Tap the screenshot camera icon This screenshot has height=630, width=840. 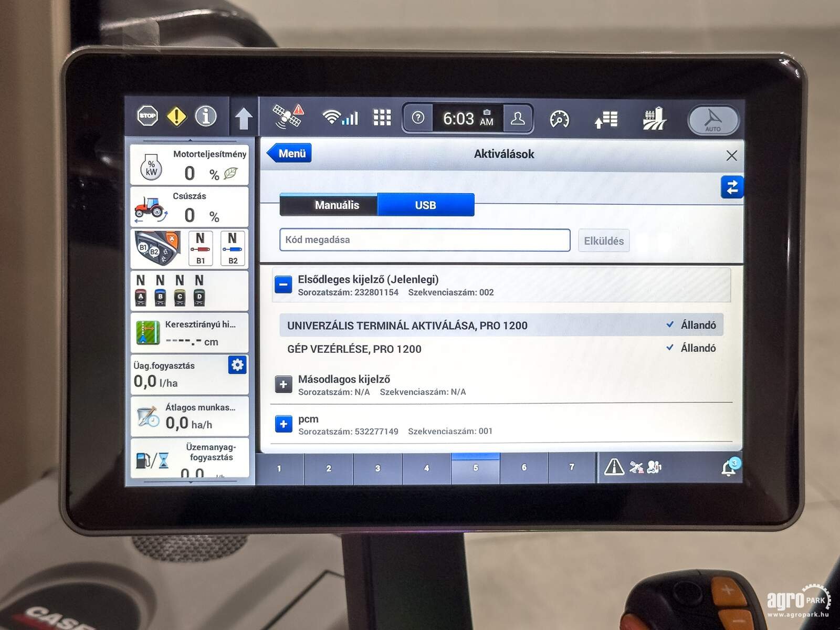click(x=487, y=112)
